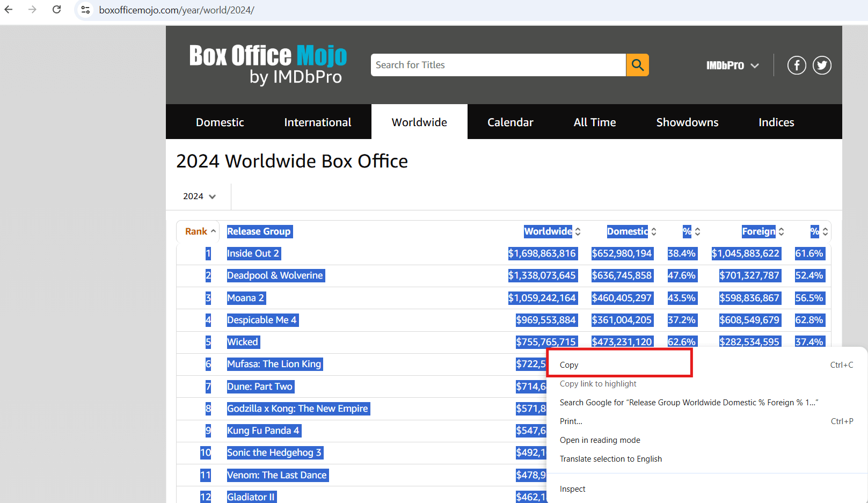Choose Copy from the context menu
Viewport: 868px width, 503px height.
706,365
